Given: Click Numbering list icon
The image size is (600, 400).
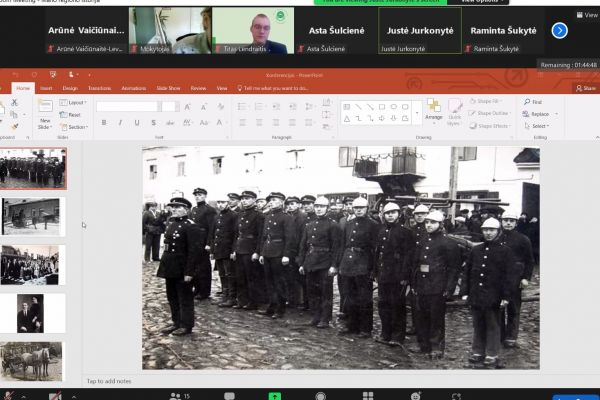Looking at the screenshot, I should [259, 106].
